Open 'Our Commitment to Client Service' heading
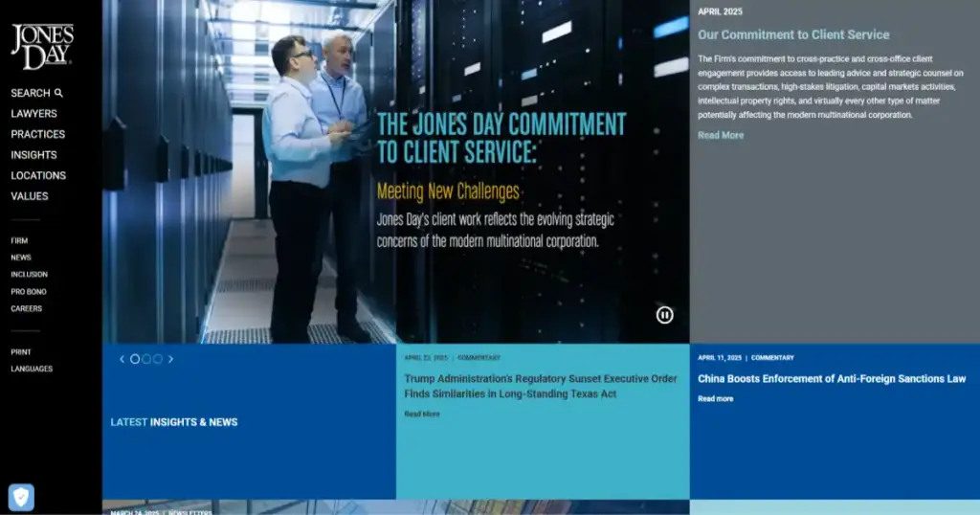The image size is (980, 515). (793, 35)
